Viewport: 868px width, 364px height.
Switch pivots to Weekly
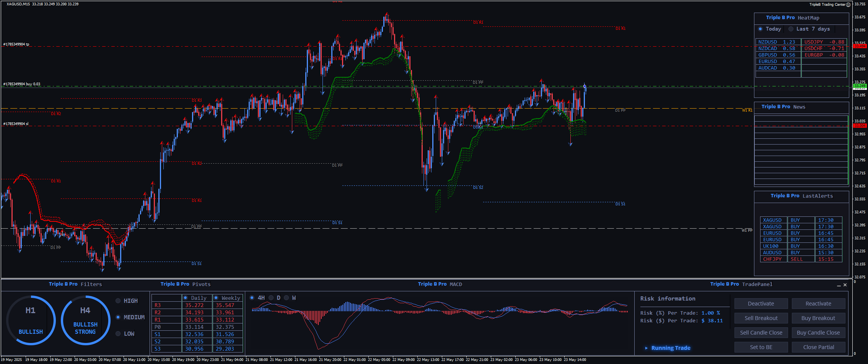click(216, 298)
